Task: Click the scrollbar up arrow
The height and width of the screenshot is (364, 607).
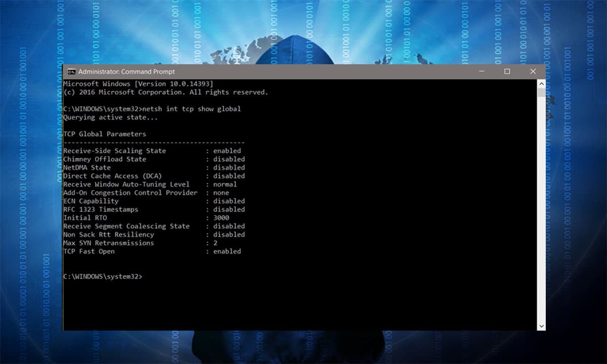Action: tap(541, 83)
